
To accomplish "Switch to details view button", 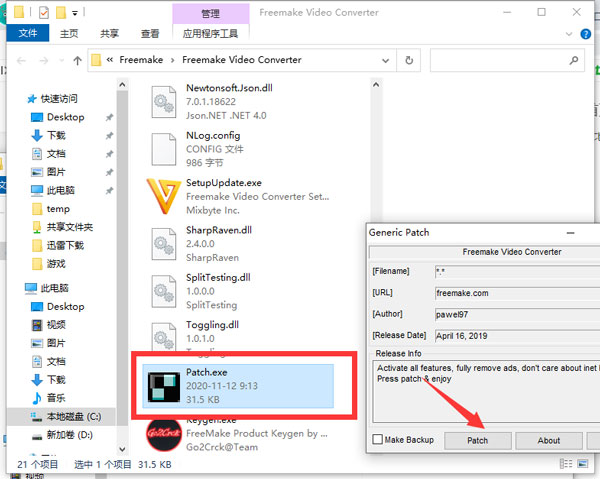I will coord(566,464).
